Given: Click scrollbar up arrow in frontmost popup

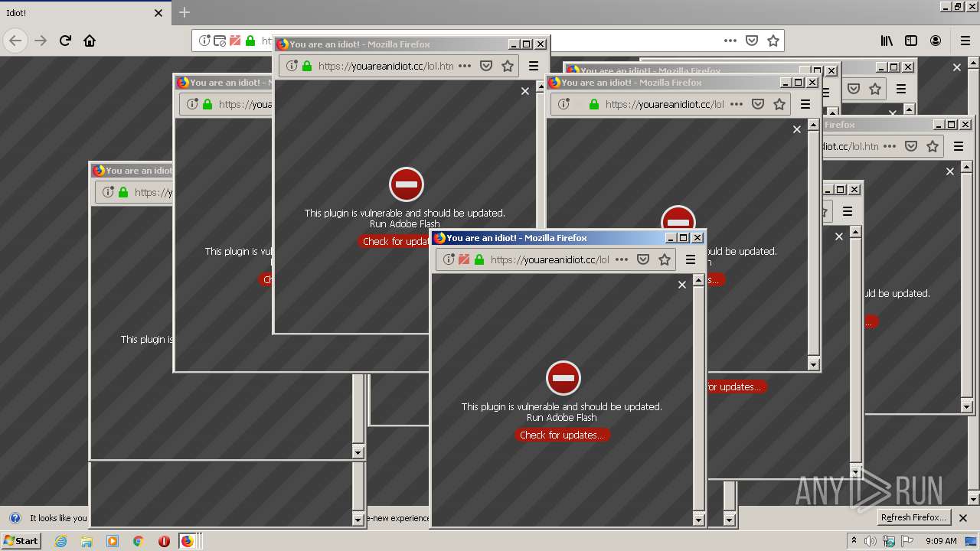Looking at the screenshot, I should [x=698, y=280].
